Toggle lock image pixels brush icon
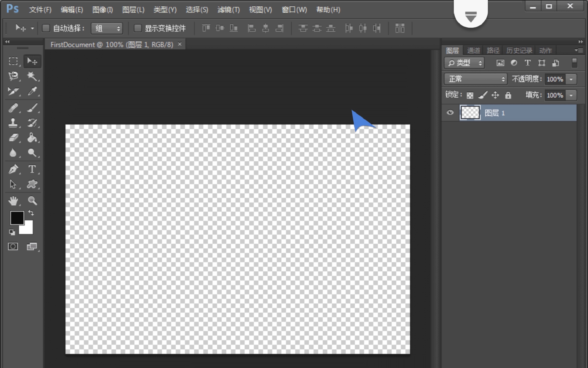588x368 pixels. coord(483,95)
